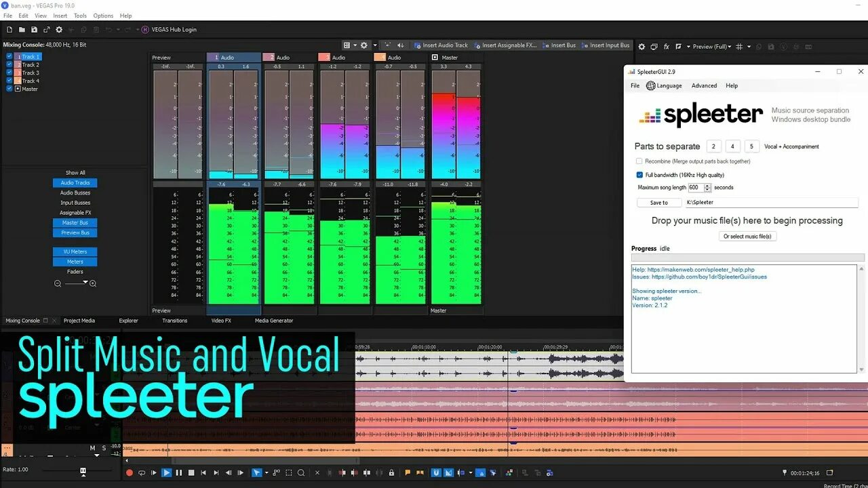Open Language menu in SpleeterGUI

click(x=664, y=86)
